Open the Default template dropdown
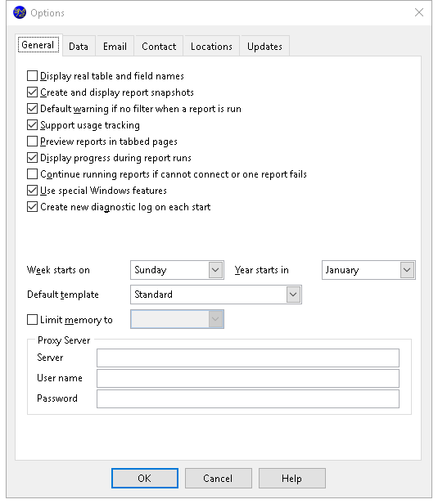The image size is (438, 504). tap(216, 295)
